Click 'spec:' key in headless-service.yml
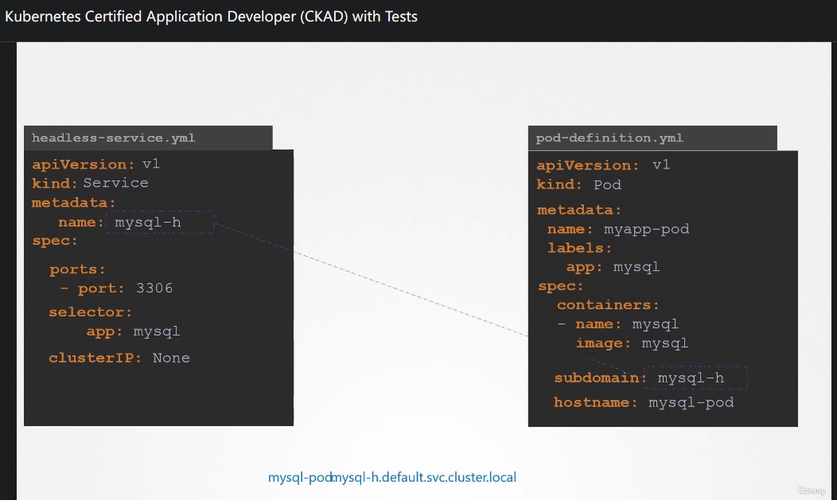 pyautogui.click(x=54, y=241)
